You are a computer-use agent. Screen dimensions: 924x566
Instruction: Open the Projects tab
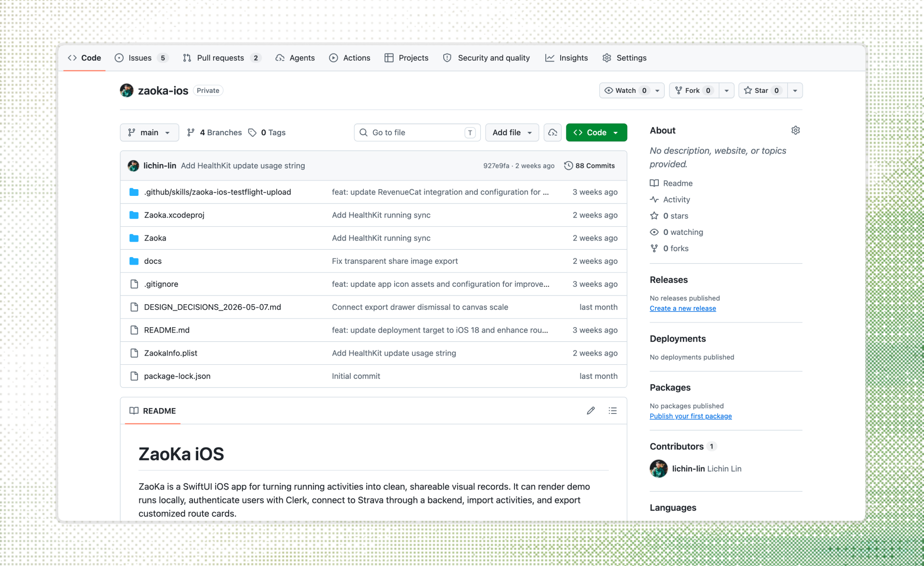[406, 58]
